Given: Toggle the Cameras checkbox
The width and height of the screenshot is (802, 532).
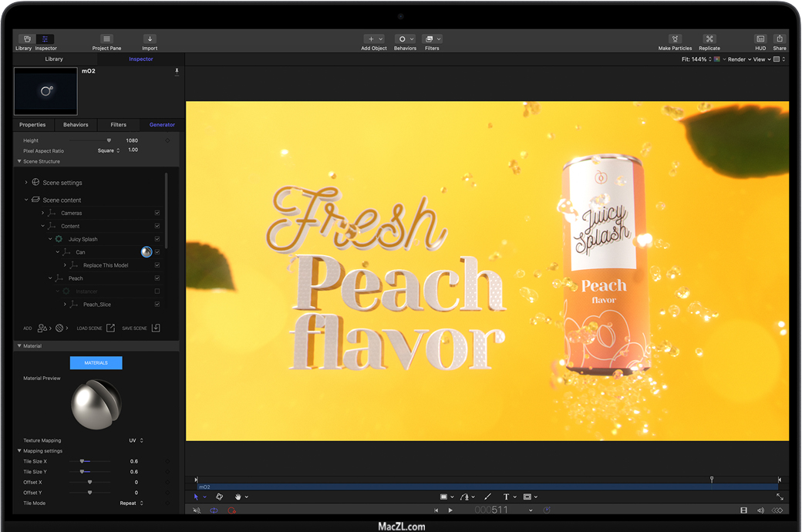Looking at the screenshot, I should click(x=157, y=213).
